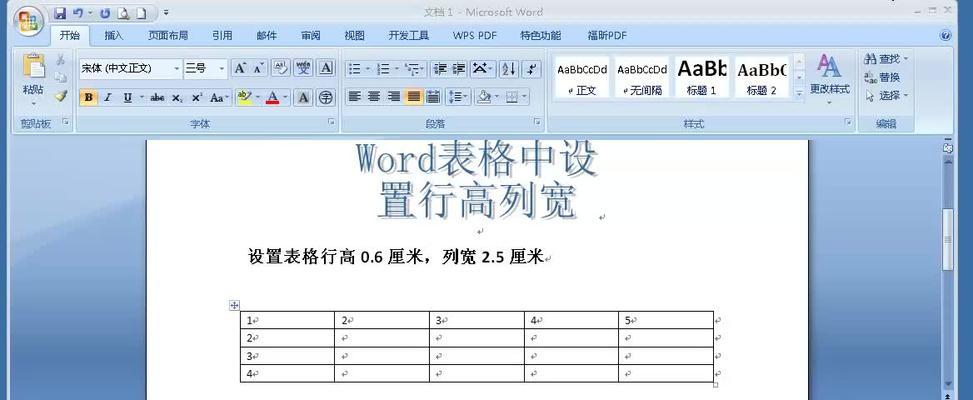Shrink font size with the small A
973x400 pixels.
pos(258,68)
